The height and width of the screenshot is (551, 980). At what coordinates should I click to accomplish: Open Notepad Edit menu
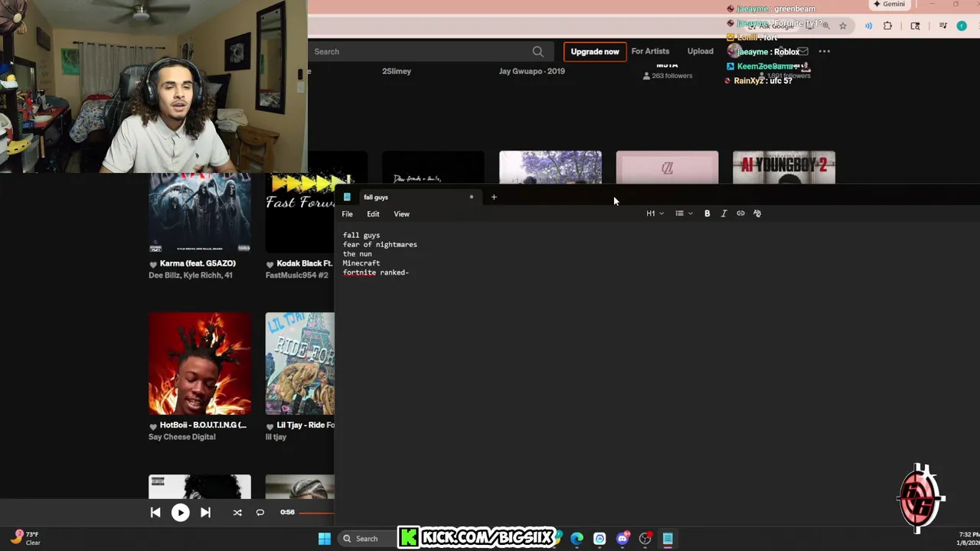coord(373,214)
